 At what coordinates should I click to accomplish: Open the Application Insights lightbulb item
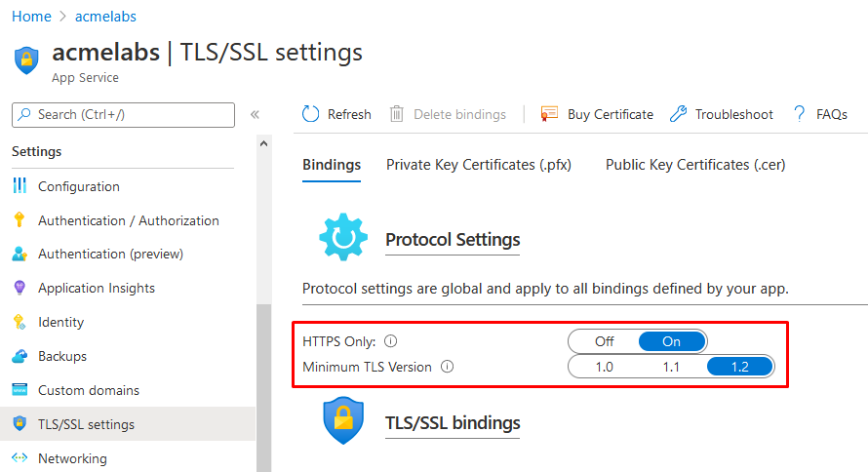[97, 288]
